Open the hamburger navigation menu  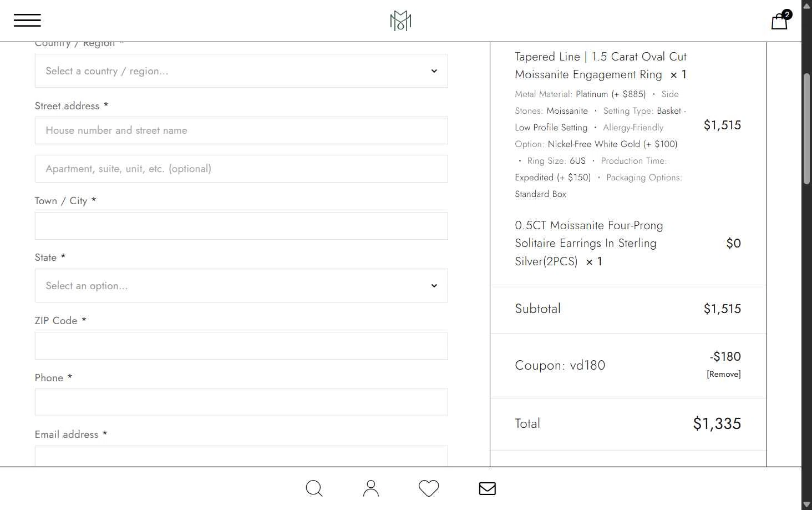click(x=27, y=21)
